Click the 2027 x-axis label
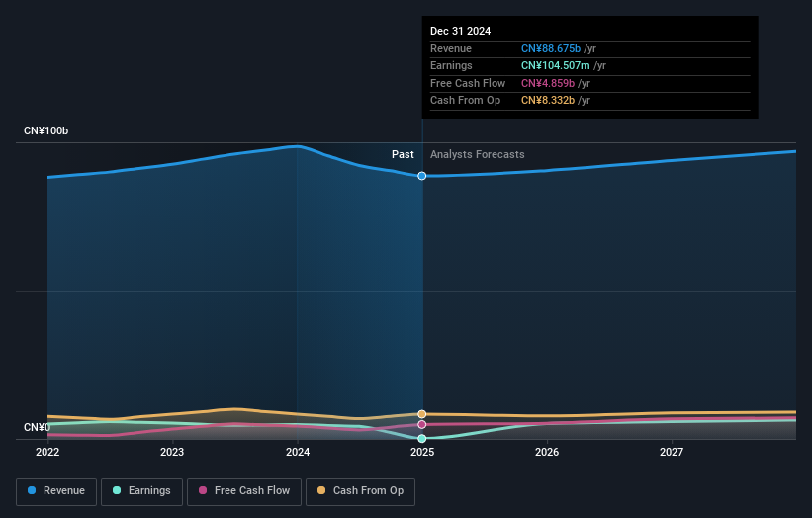Image resolution: width=812 pixels, height=518 pixels. point(672,452)
